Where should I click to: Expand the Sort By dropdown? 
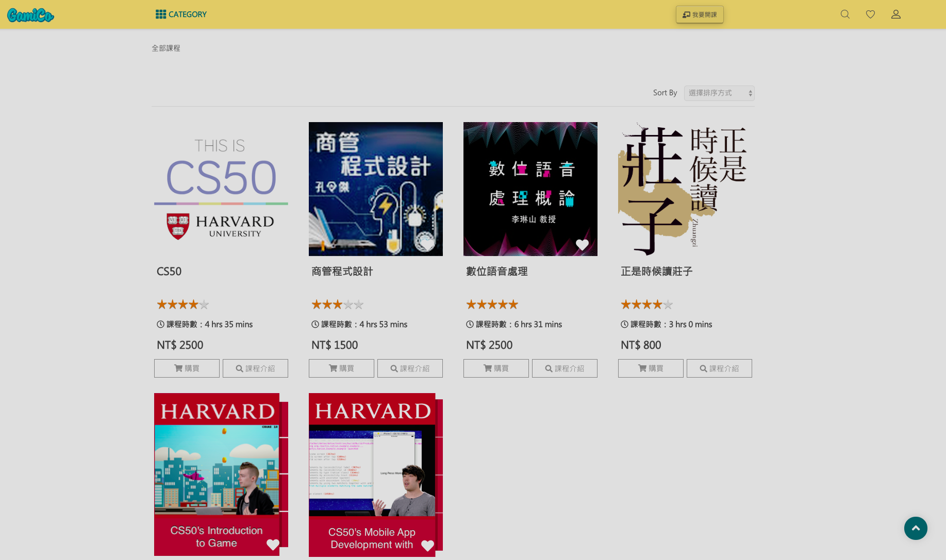719,93
